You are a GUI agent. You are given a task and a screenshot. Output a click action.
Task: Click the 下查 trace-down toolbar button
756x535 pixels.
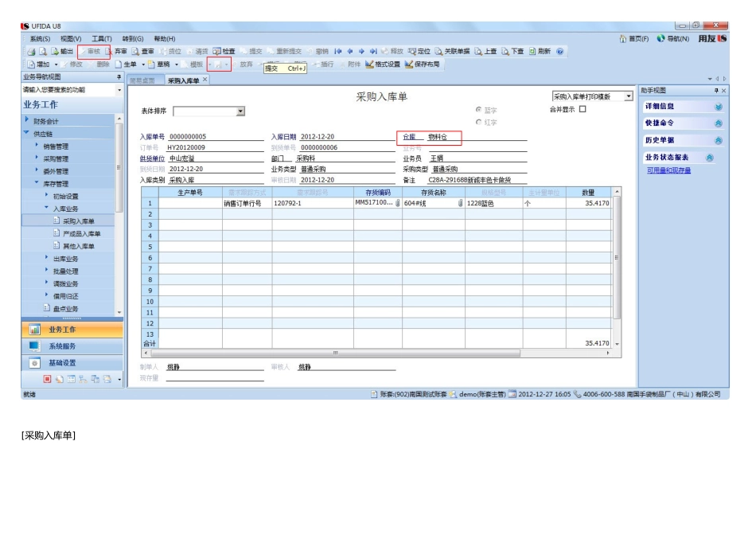pyautogui.click(x=512, y=52)
